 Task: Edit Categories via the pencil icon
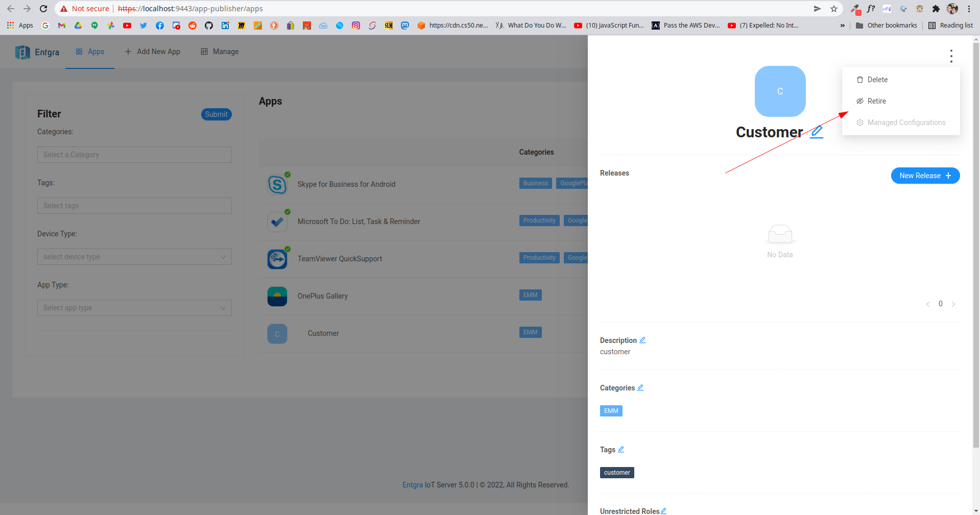tap(640, 387)
